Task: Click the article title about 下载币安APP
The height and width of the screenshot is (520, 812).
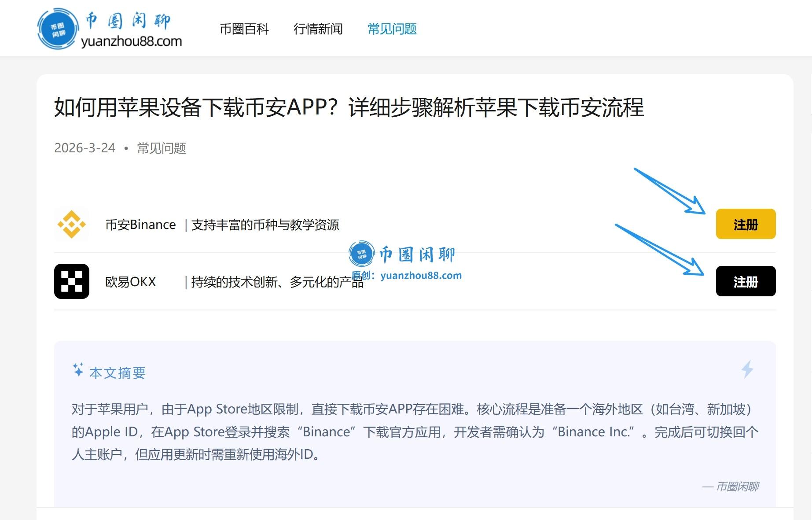Action: click(349, 107)
